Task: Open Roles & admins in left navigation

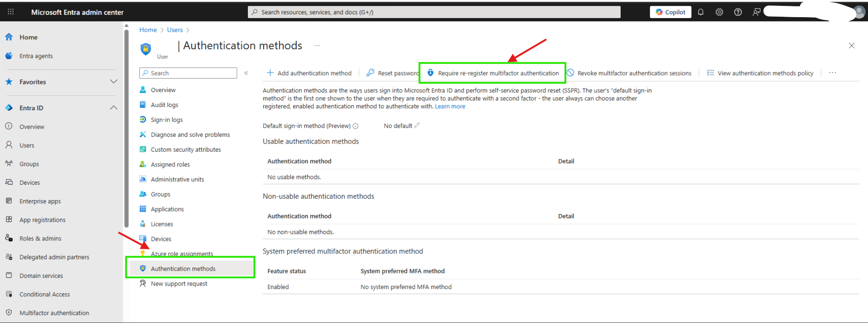Action: click(x=40, y=239)
